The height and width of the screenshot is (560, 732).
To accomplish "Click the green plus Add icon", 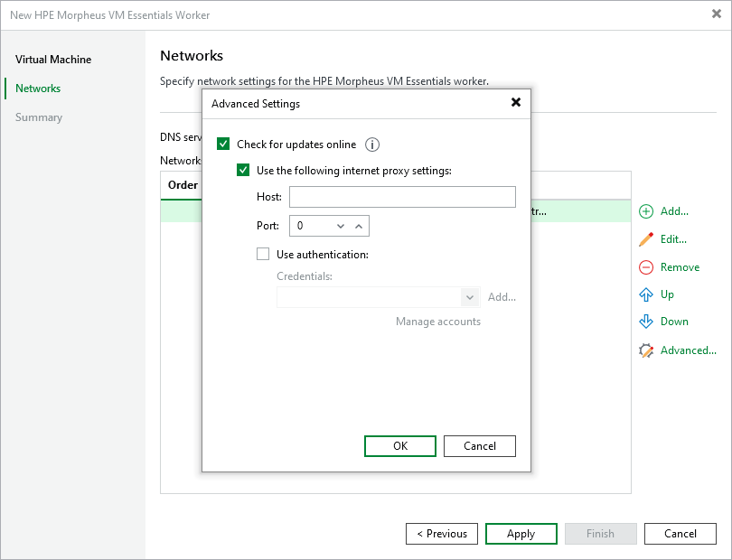I will click(646, 211).
